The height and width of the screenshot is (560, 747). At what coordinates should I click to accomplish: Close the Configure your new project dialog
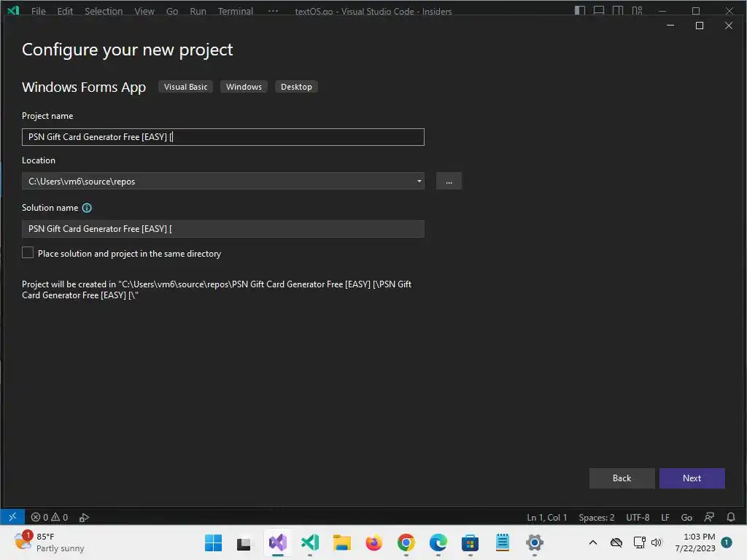pos(729,26)
